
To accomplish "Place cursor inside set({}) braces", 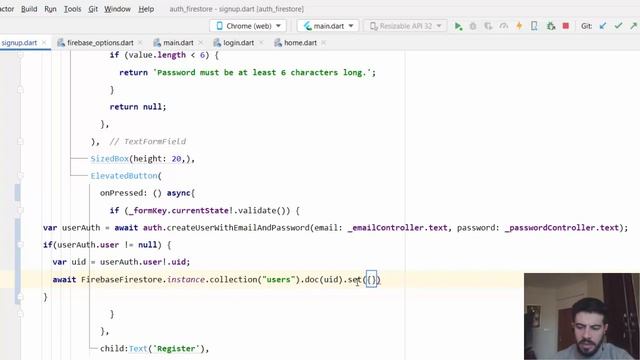I will tap(371, 280).
